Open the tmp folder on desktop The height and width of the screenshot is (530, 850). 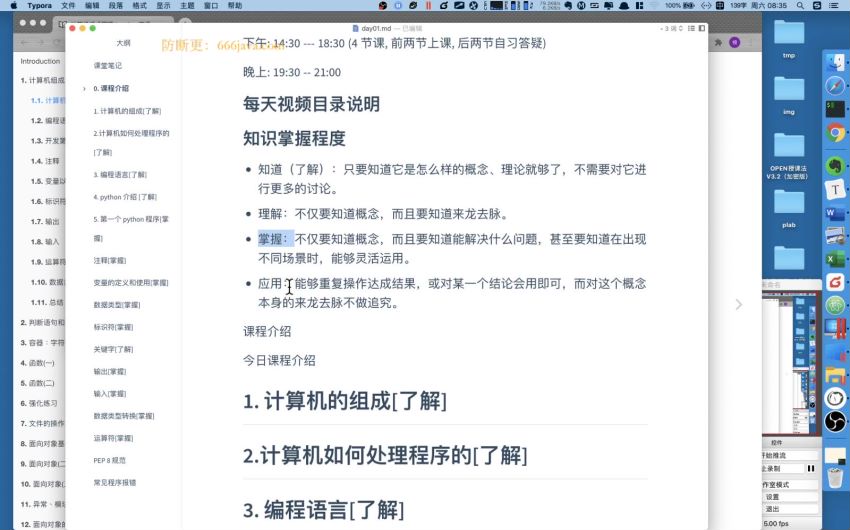(x=789, y=40)
